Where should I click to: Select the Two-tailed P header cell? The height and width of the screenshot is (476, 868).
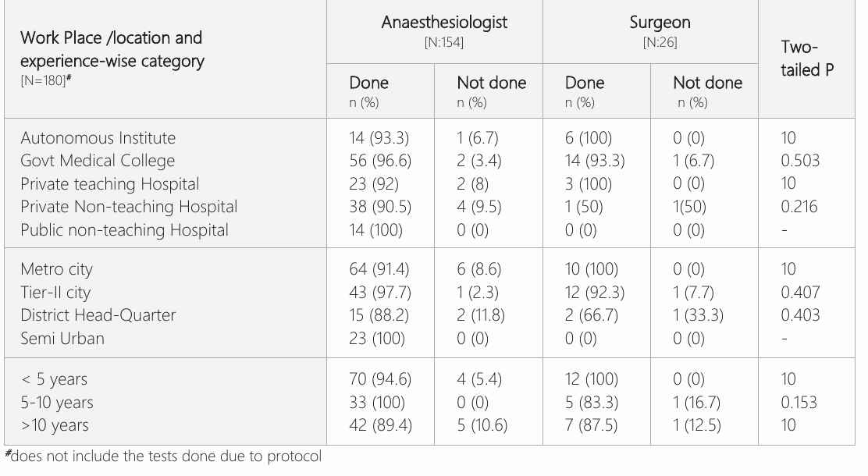click(x=806, y=59)
